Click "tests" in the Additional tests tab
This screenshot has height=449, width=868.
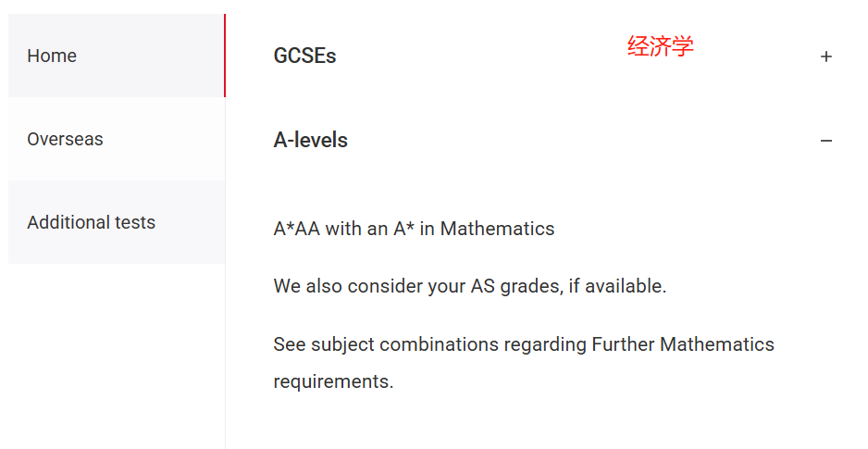tap(134, 222)
